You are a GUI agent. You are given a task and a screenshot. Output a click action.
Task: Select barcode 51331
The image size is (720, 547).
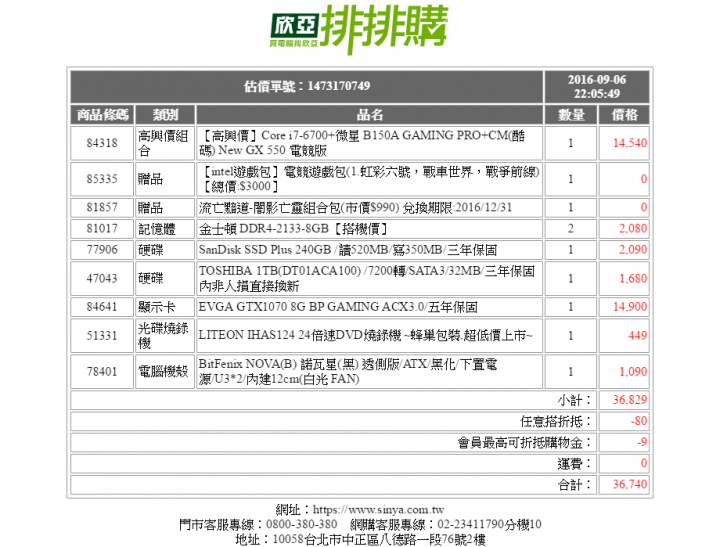click(102, 335)
